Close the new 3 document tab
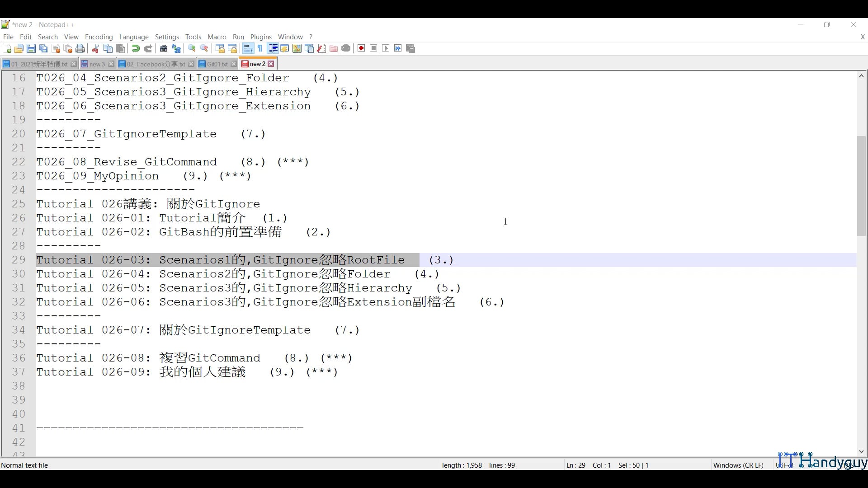 112,64
